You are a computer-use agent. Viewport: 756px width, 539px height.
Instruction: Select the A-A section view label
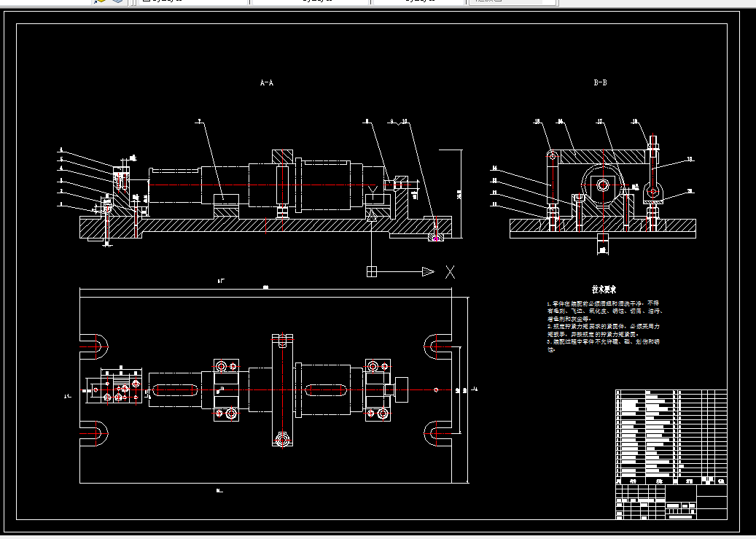click(x=267, y=82)
